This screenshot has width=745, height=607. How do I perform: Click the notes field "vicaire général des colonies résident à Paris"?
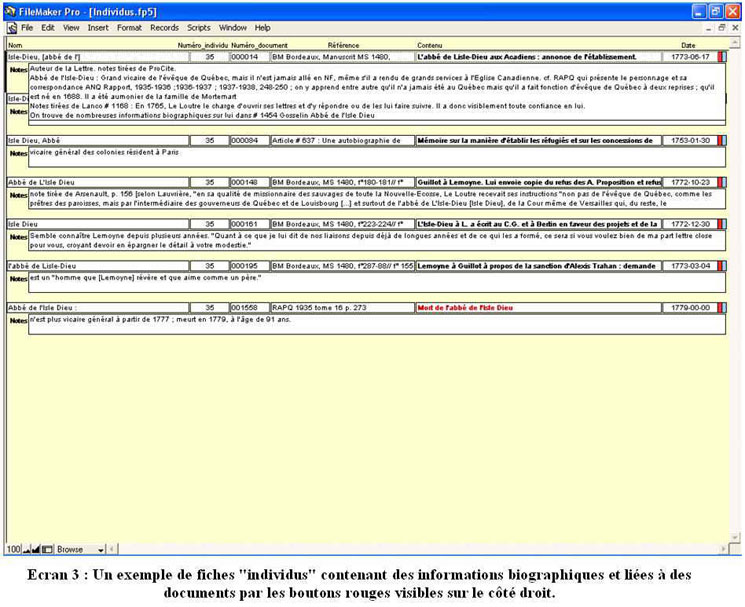pos(377,157)
